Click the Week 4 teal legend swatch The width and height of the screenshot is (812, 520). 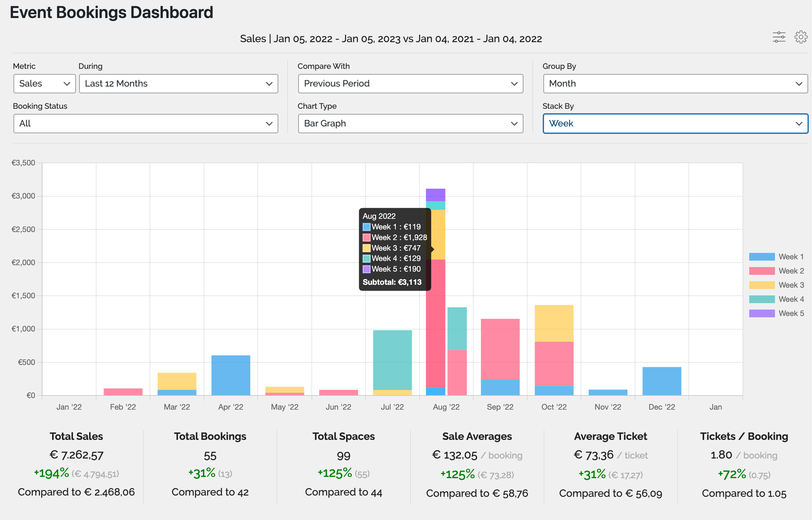pyautogui.click(x=762, y=299)
